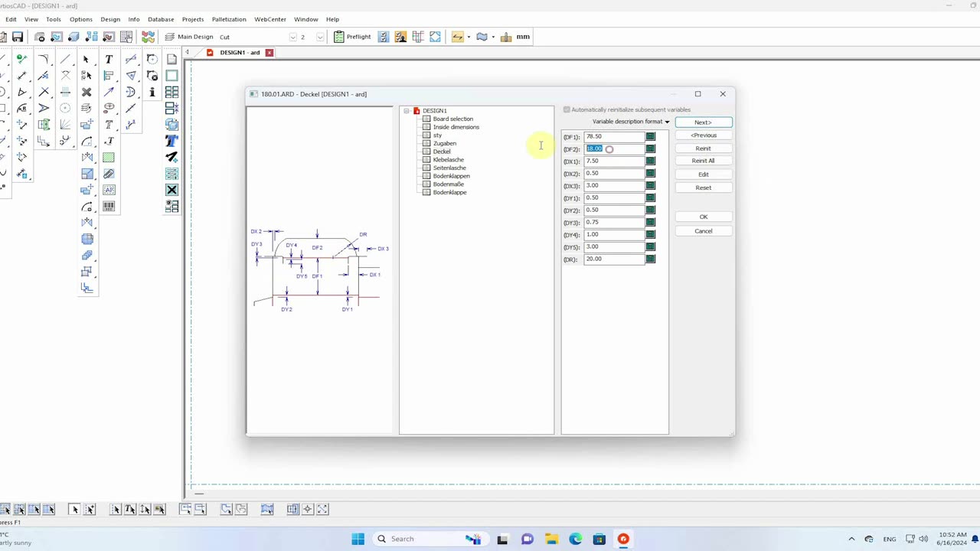Click the DR value field 20.00
980x551 pixels.
(x=614, y=259)
